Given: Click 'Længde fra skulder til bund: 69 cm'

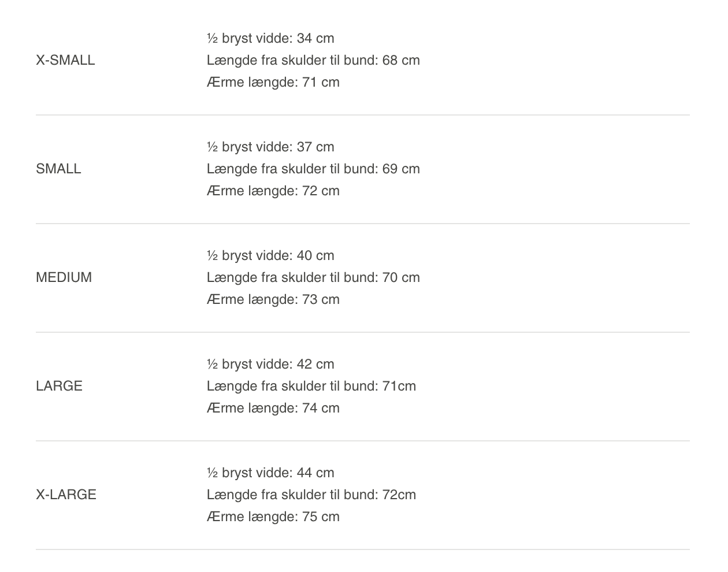Looking at the screenshot, I should 313,169.
